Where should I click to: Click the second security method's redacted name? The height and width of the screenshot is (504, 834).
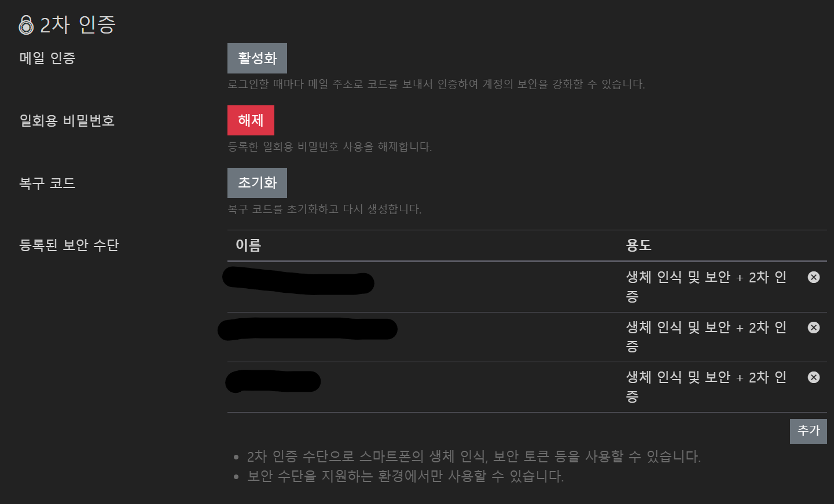307,329
